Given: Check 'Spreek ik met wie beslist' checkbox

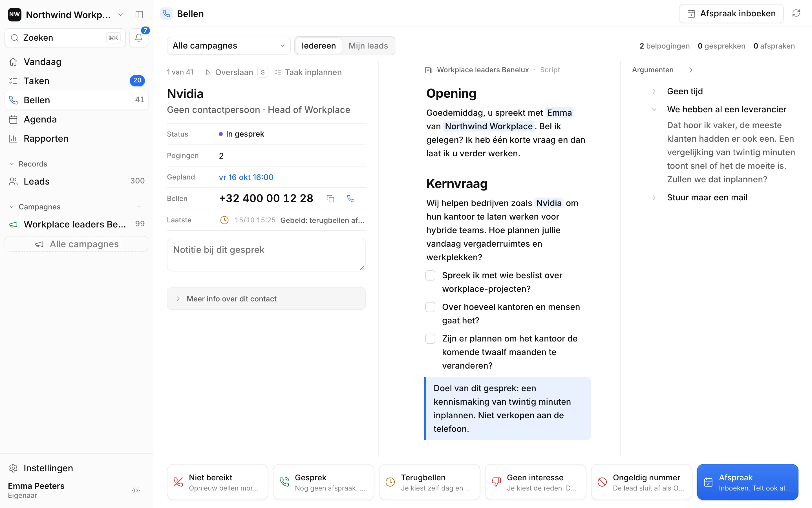Looking at the screenshot, I should pos(430,275).
